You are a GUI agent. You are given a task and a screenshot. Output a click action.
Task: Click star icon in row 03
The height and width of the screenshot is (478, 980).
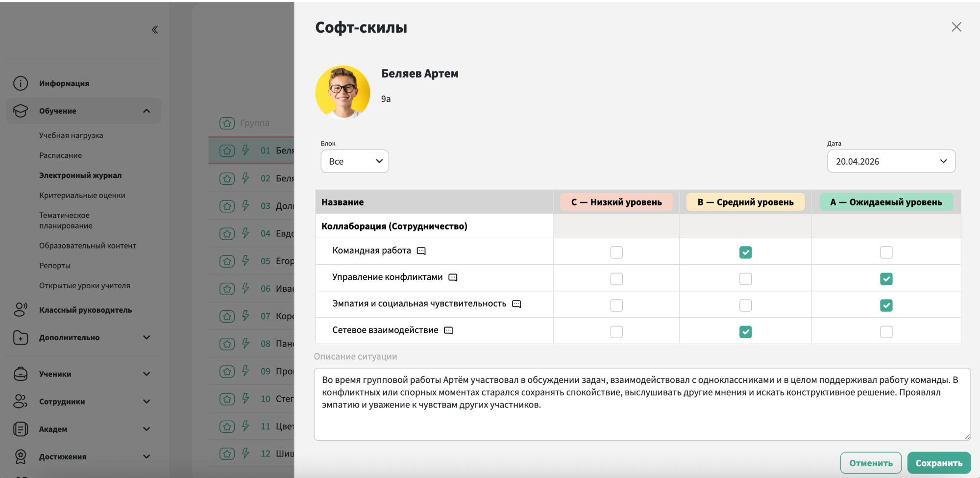[227, 206]
